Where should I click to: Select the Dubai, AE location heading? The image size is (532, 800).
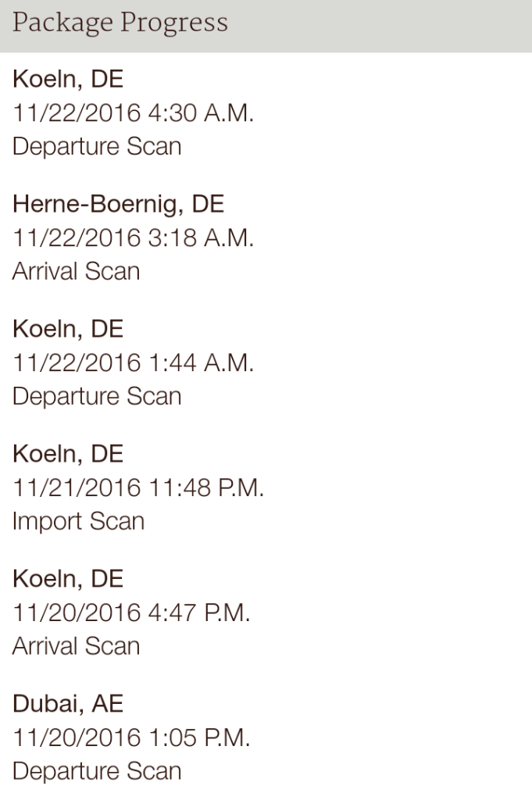(x=68, y=704)
